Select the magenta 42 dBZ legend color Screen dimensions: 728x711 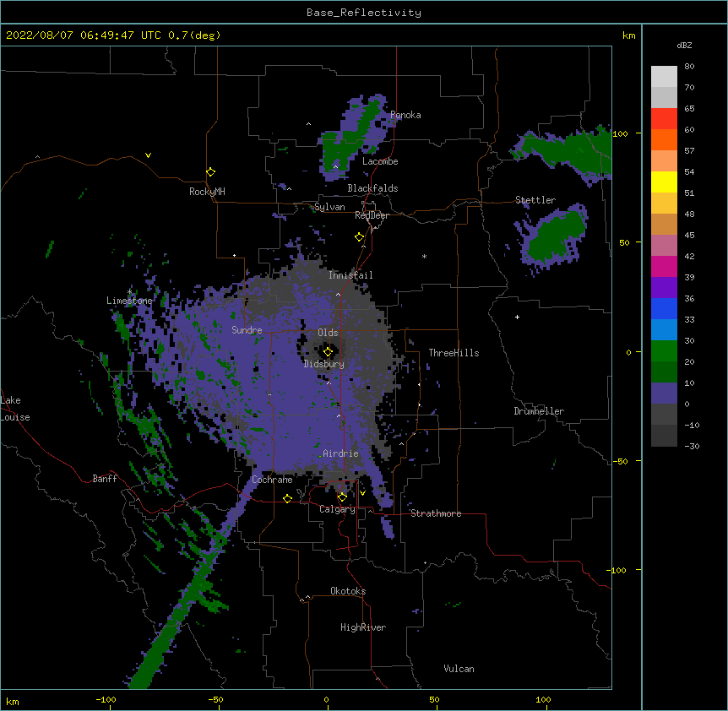pos(664,266)
